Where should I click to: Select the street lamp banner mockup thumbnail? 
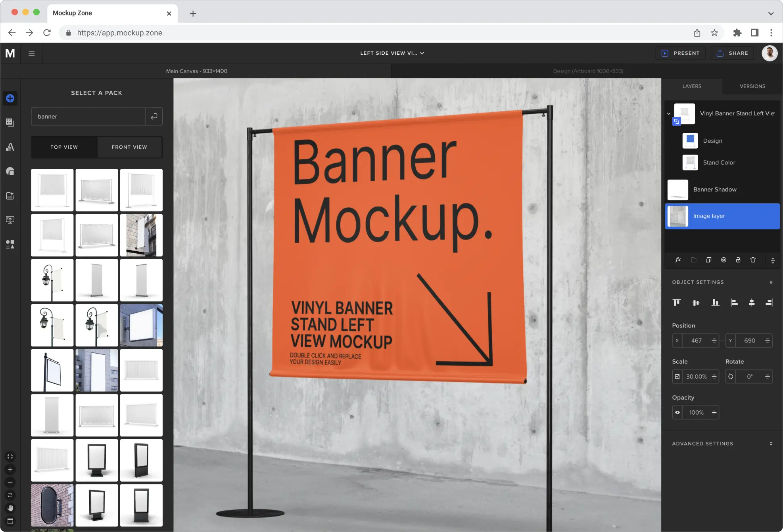coord(52,280)
